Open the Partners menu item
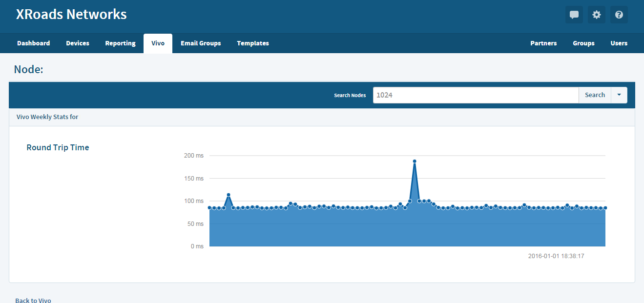644x303 pixels. tap(543, 43)
